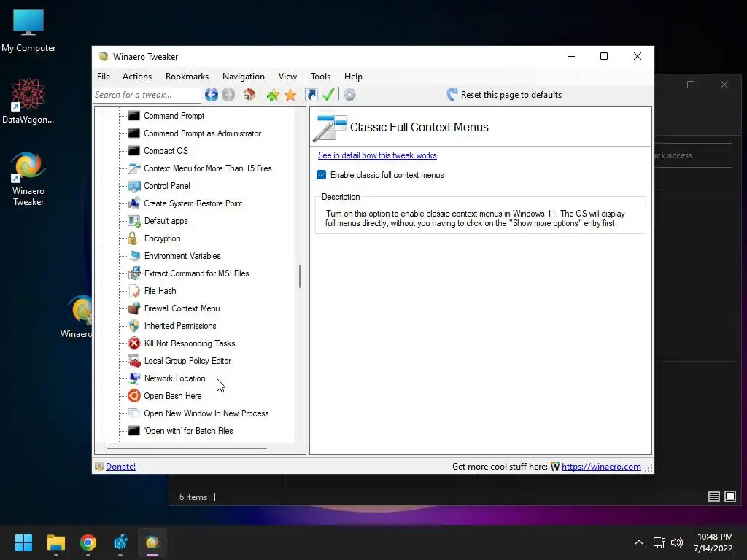Click the Local Group Policy Editor icon

point(134,361)
